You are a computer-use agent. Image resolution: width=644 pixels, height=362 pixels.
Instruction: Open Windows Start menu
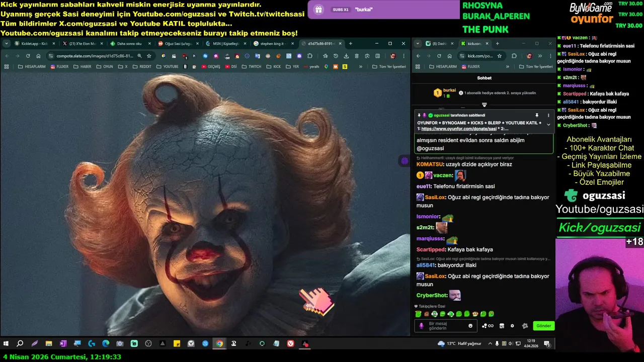(6, 344)
